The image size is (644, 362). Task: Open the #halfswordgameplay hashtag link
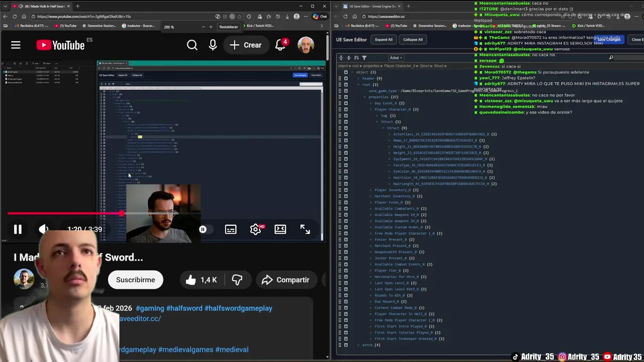pyautogui.click(x=238, y=308)
